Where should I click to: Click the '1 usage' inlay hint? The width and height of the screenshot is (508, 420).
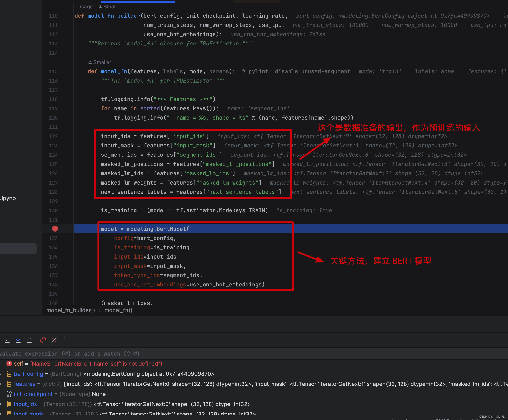[x=83, y=7]
